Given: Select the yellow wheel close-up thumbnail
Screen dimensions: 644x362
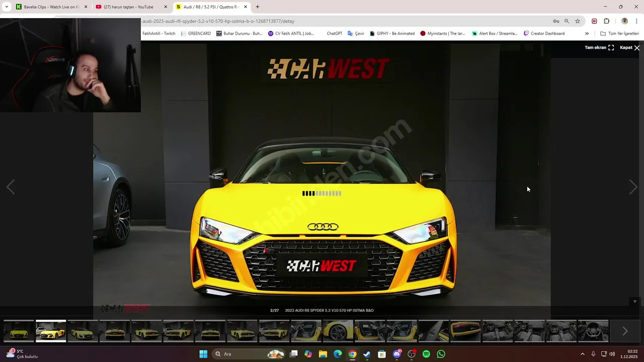Looking at the screenshot, I should 338,331.
